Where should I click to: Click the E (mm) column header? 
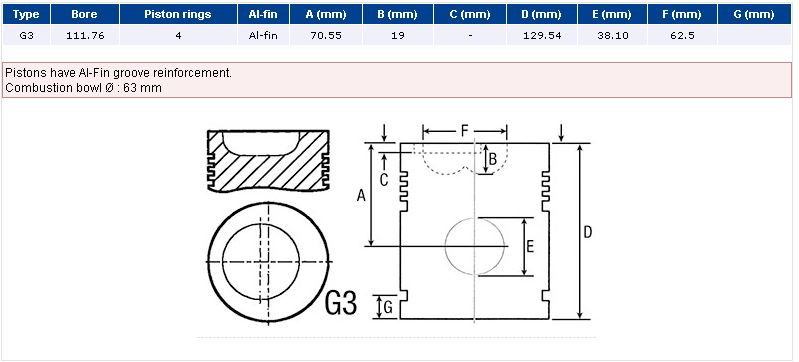pos(612,14)
